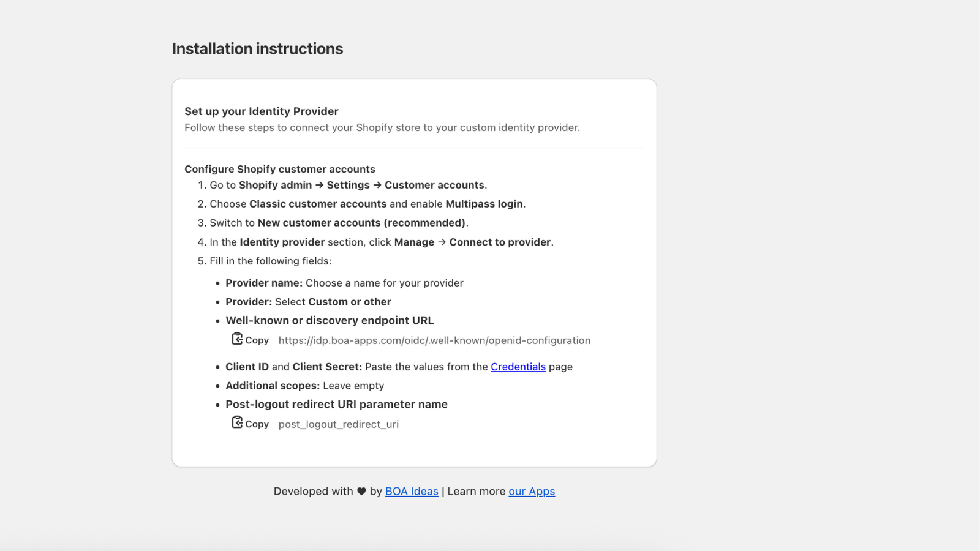The image size is (980, 551).
Task: Click the "Installation instructions" page heading
Action: [257, 49]
